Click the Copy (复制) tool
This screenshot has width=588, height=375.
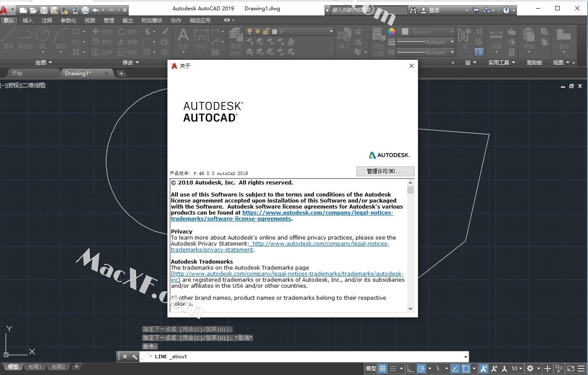pos(102,42)
